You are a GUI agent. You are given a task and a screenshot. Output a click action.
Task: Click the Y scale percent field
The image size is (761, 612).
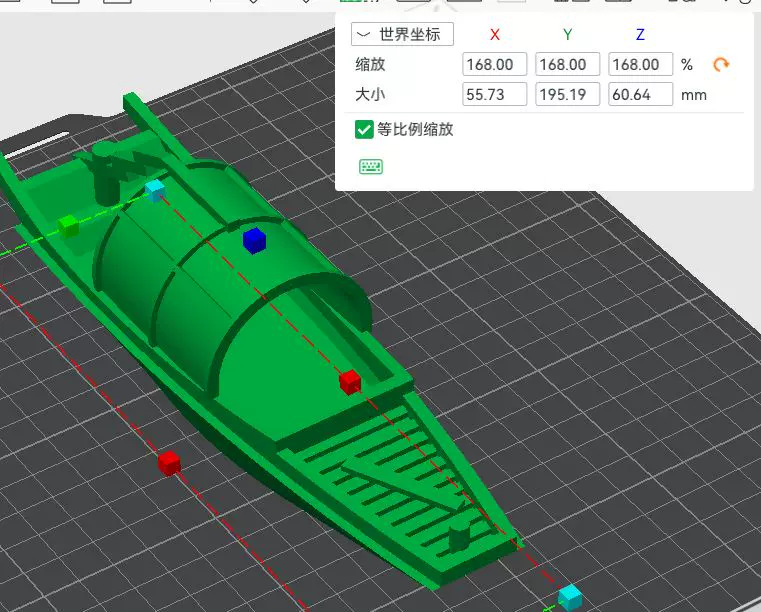pos(567,64)
